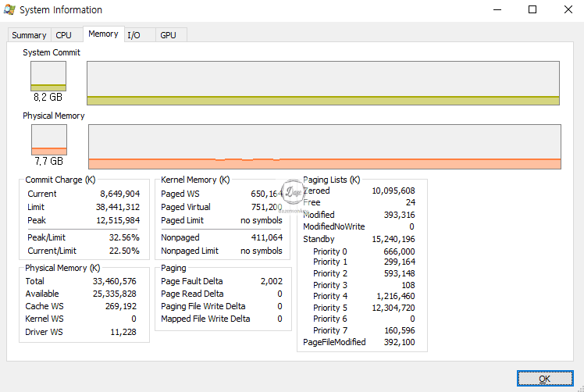Screen dimensions: 584x392
Task: Click the Current/Limit value 22.50%
Action: pyautogui.click(x=124, y=251)
